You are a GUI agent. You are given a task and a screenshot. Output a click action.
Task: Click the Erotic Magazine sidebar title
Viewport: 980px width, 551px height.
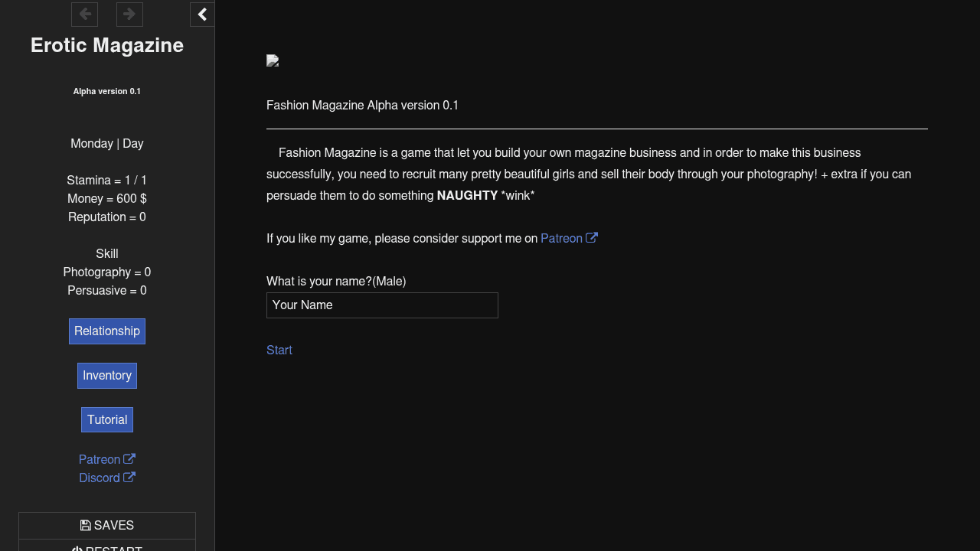[x=107, y=46]
